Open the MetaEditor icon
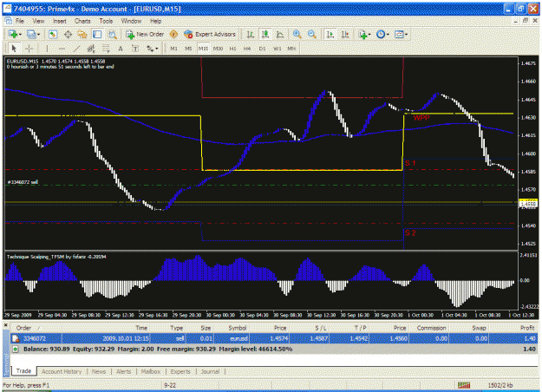Image resolution: width=542 pixels, height=392 pixels. tap(173, 34)
